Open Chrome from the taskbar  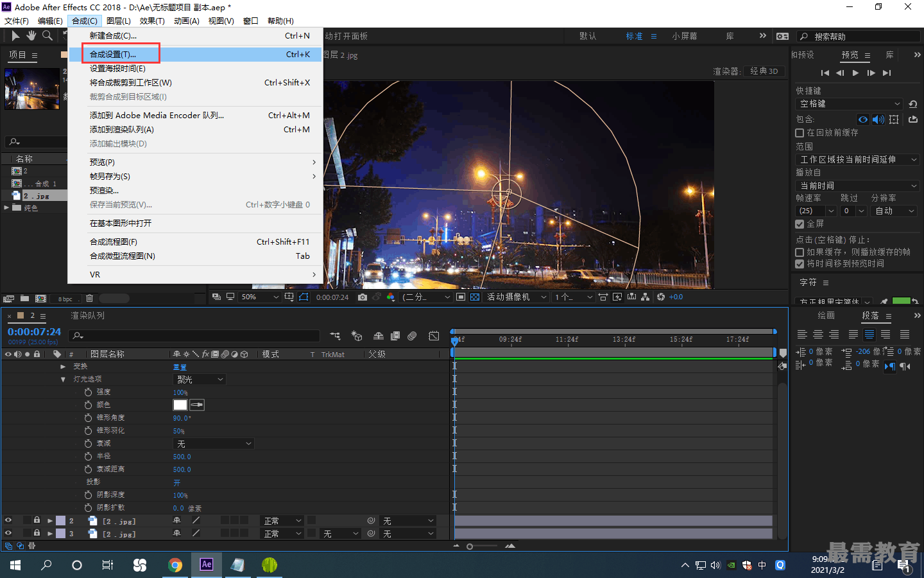pos(175,565)
